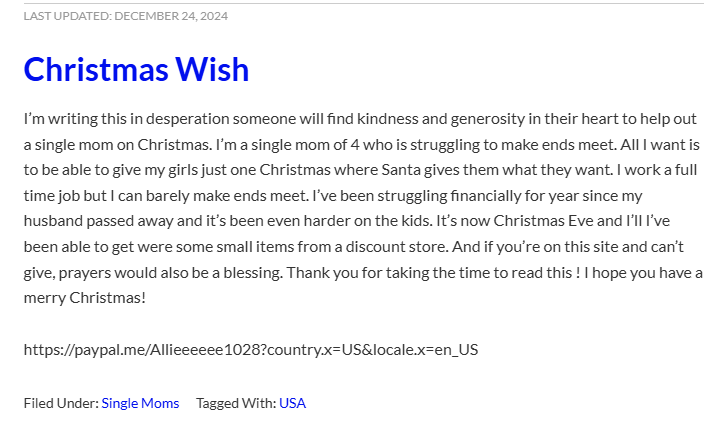Open the Christmas Wish post title
The image size is (728, 441).
(136, 69)
